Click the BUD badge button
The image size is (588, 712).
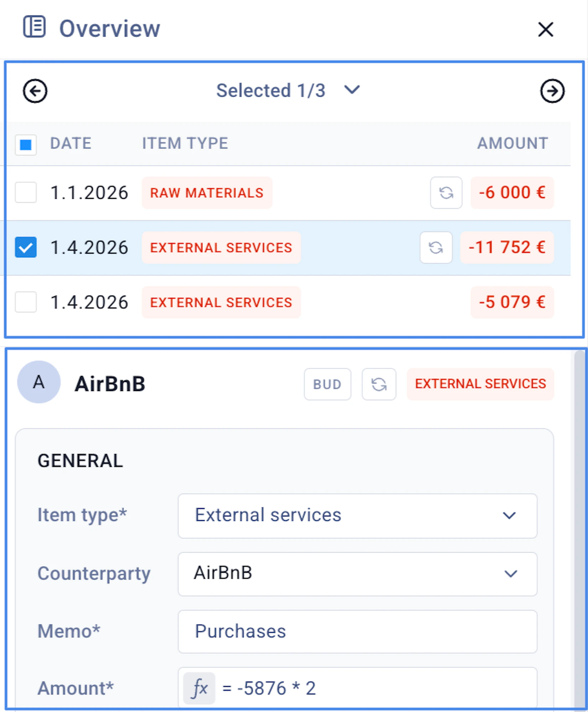[327, 384]
